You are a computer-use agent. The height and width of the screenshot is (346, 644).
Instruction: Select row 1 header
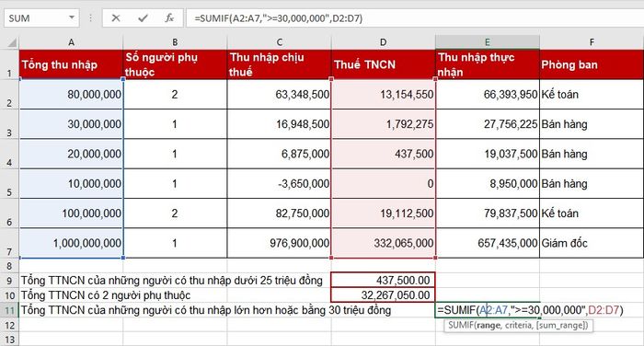point(9,64)
